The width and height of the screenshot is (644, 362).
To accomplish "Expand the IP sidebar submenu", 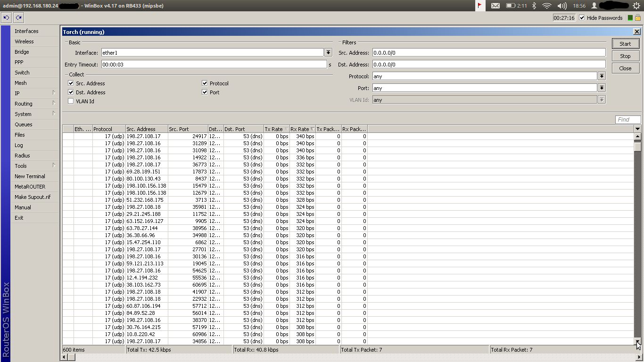I will click(x=17, y=93).
